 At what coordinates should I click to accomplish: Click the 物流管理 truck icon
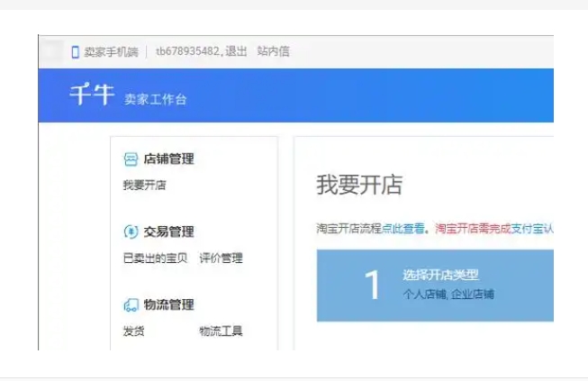(131, 304)
